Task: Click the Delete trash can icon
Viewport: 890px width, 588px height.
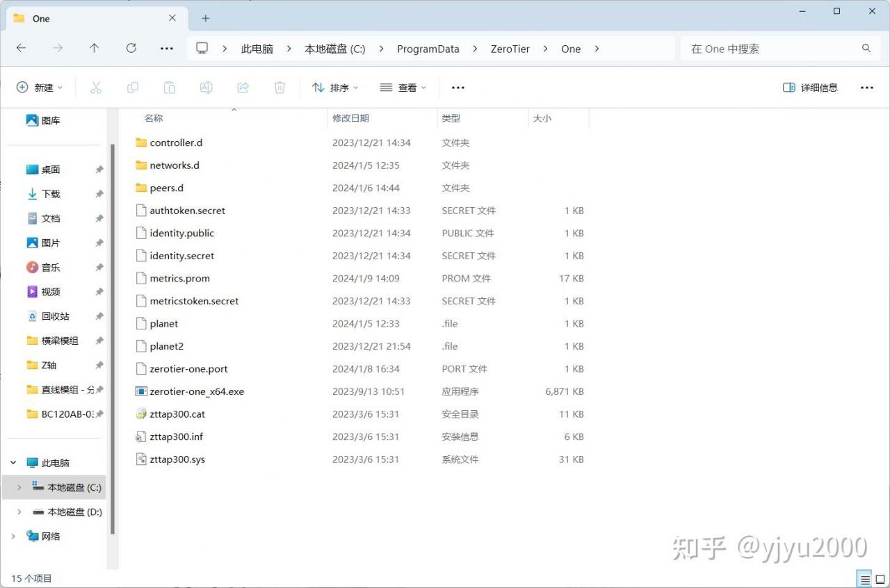Action: tap(280, 88)
